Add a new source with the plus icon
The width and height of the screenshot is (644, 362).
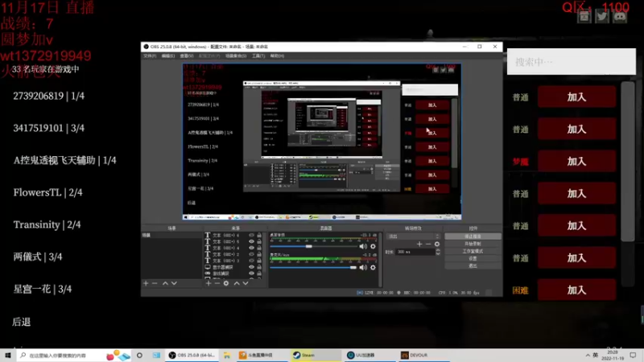coord(208,283)
